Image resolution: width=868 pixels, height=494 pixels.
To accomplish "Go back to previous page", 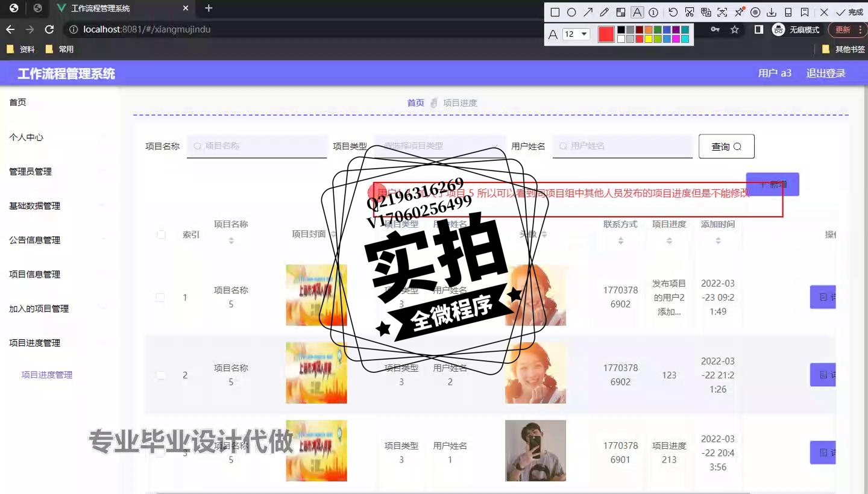I will (10, 30).
